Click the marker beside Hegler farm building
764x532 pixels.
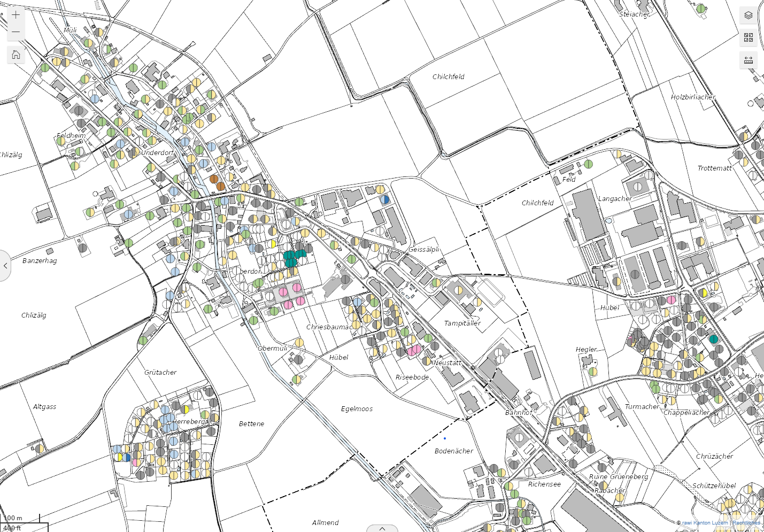tap(592, 371)
